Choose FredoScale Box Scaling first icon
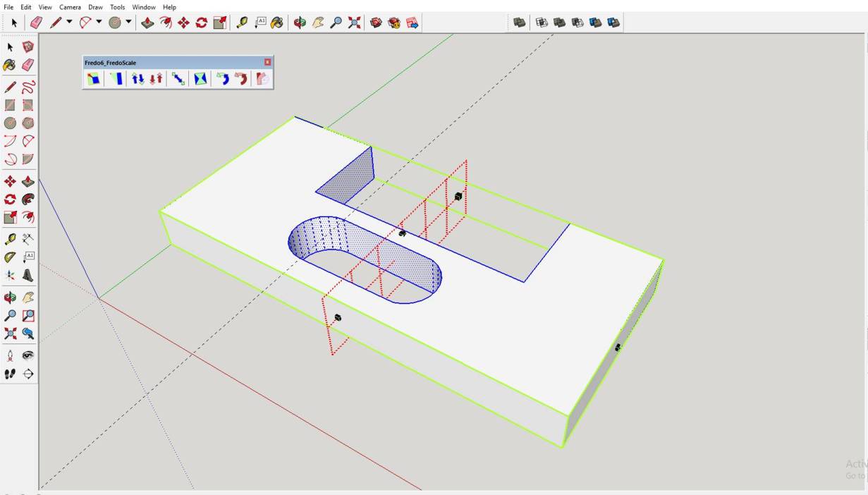This screenshot has width=868, height=495. [93, 79]
